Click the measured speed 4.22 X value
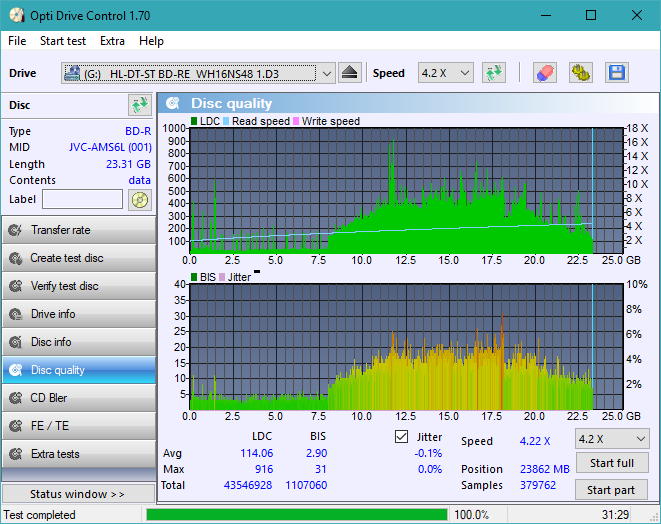The height and width of the screenshot is (524, 661). (x=535, y=441)
